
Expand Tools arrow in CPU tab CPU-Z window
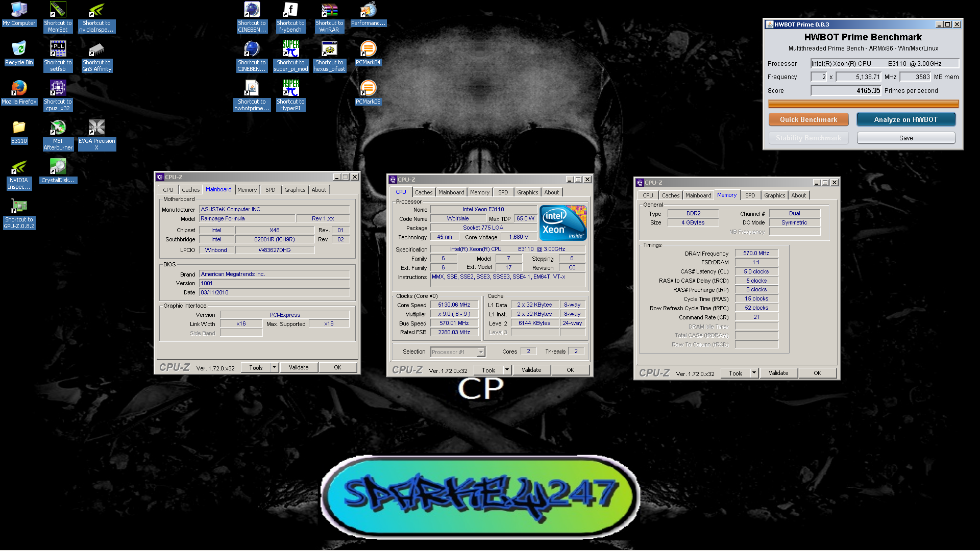click(507, 370)
